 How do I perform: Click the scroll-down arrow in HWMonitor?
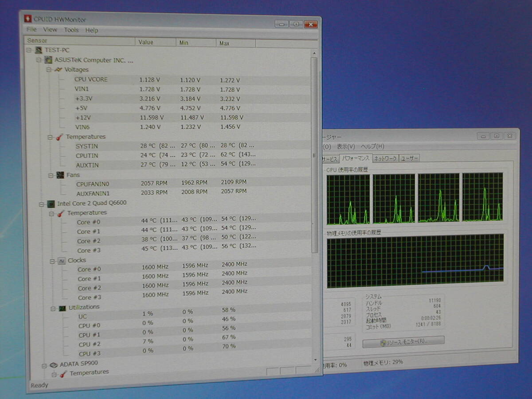coord(316,360)
